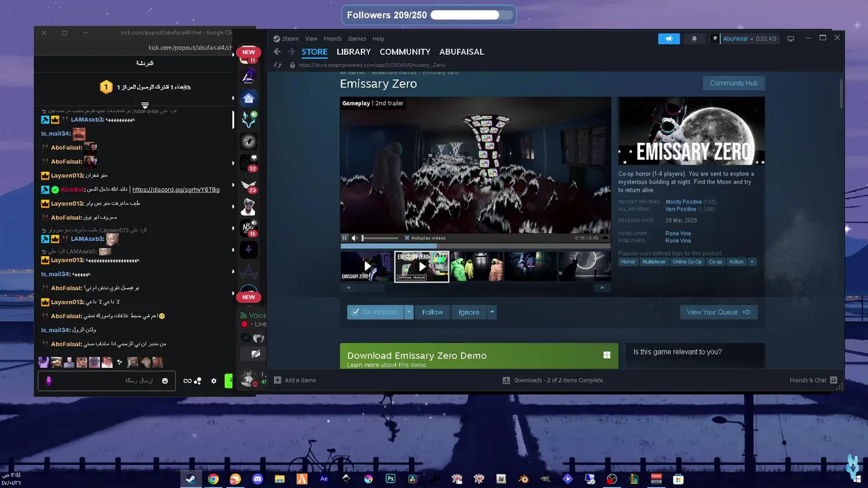Toggle the Discord camera off button
The height and width of the screenshot is (488, 868).
[256, 354]
